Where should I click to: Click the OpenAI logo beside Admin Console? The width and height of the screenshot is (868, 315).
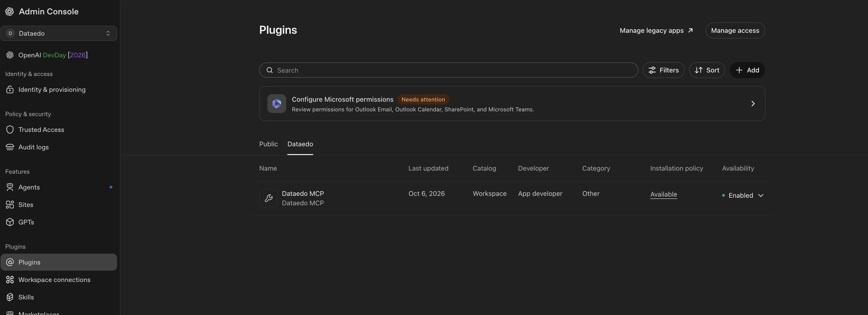(x=9, y=11)
